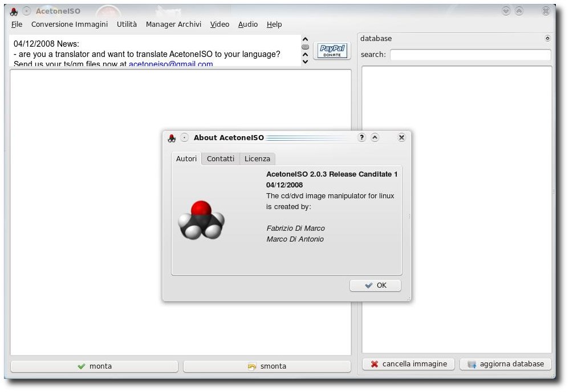This screenshot has height=392, width=569.
Task: Open the Audio menu
Action: [x=248, y=24]
